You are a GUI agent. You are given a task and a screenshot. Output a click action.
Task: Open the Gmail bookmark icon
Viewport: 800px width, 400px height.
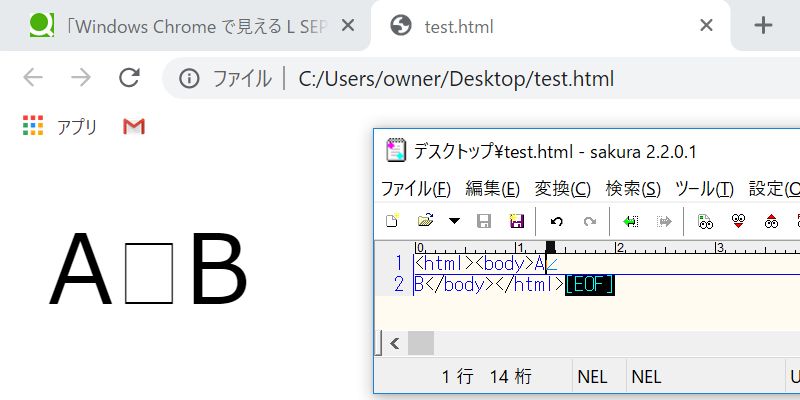(134, 127)
